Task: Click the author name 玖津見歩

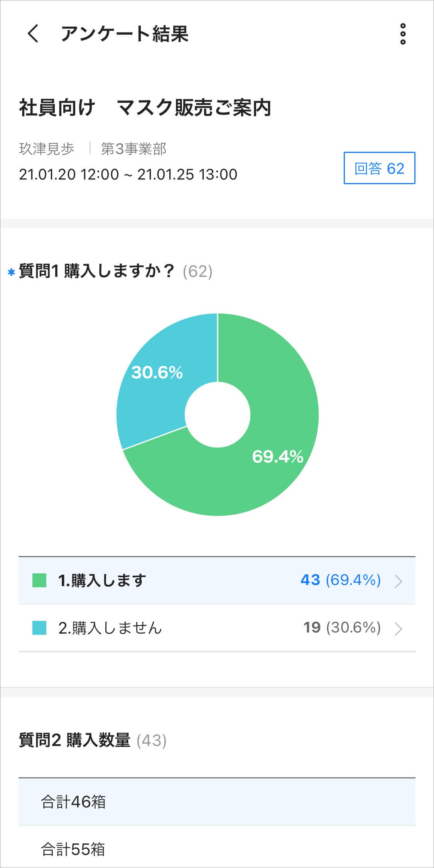Action: pyautogui.click(x=47, y=149)
